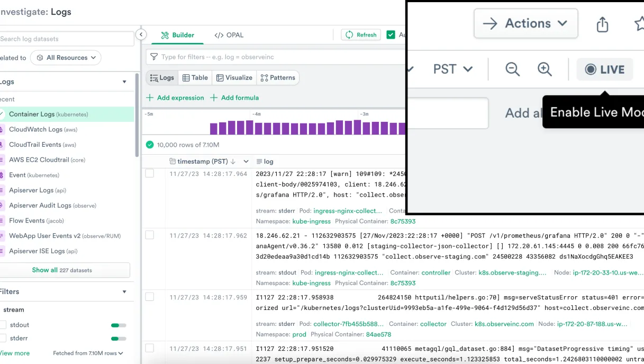Open the timestamp column options chevron
The height and width of the screenshot is (364, 644).
[246, 162]
